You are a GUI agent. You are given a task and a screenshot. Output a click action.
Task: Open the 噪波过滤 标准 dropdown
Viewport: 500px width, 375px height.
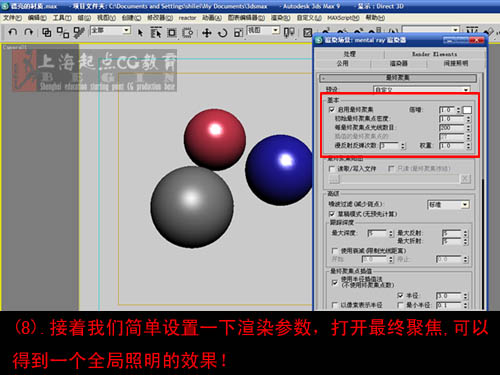pyautogui.click(x=449, y=205)
